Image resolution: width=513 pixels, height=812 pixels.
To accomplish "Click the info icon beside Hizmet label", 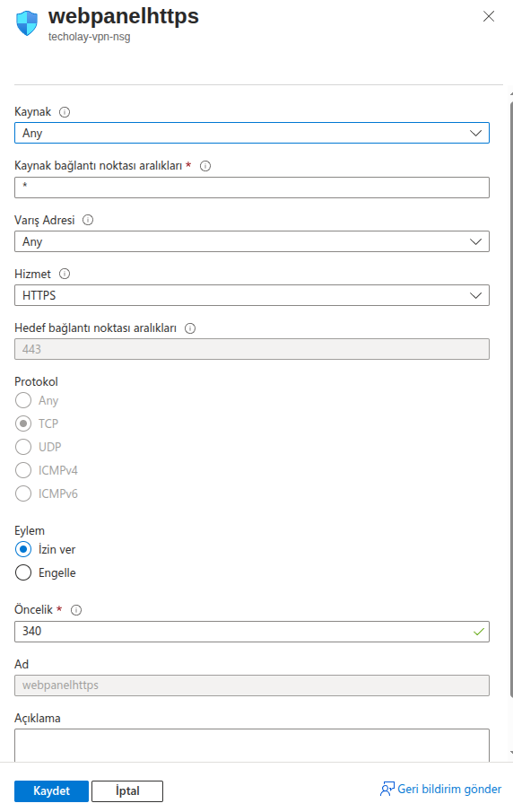I will tap(65, 274).
